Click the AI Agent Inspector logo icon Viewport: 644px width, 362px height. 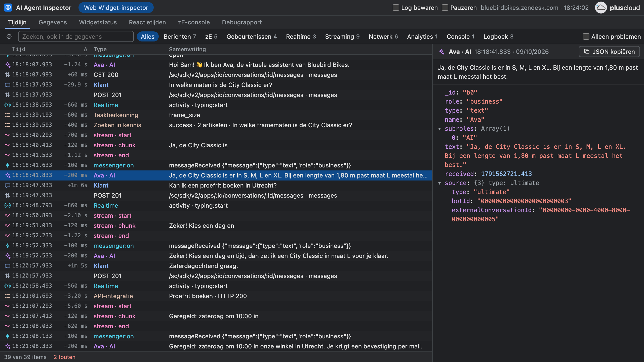8,8
